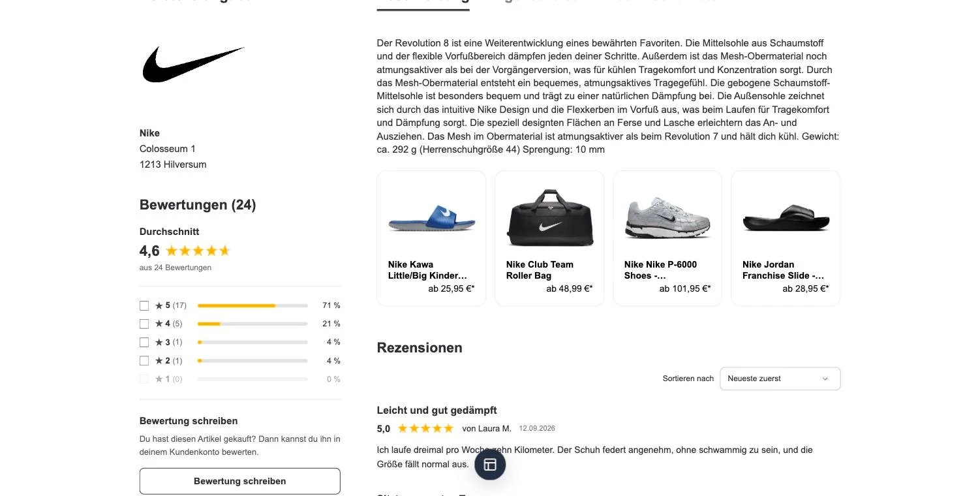Open the floating layout panel icon
This screenshot has height=496, width=980.
coord(490,465)
